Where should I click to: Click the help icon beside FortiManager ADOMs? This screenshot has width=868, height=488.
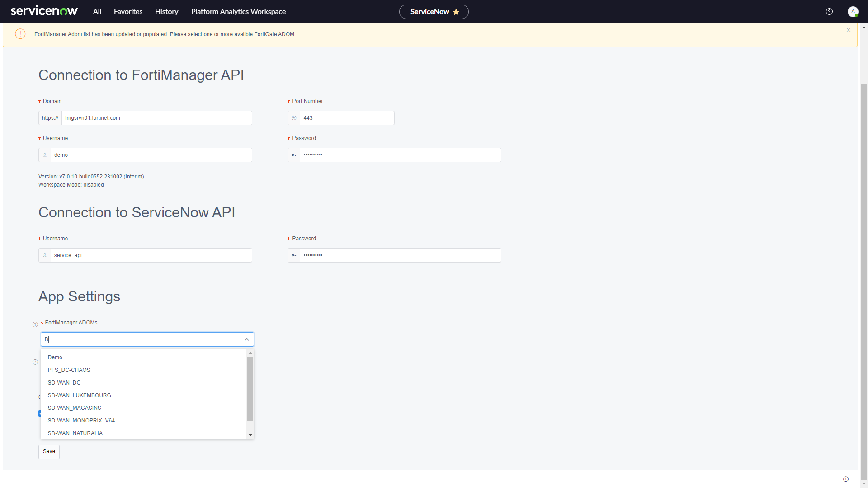click(35, 324)
